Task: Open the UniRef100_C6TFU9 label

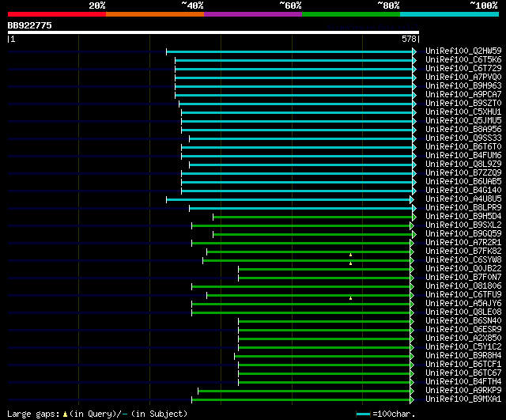Action: (x=463, y=295)
